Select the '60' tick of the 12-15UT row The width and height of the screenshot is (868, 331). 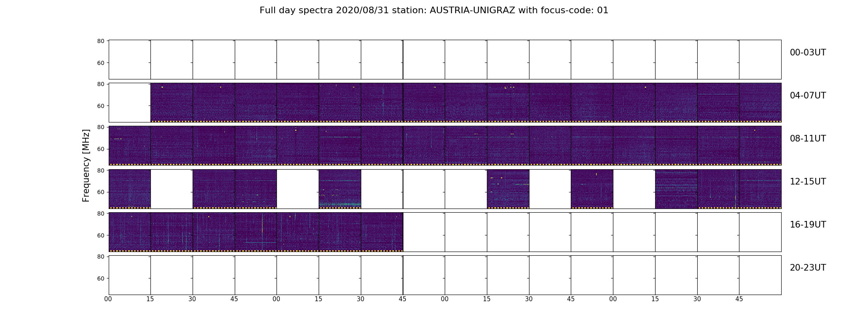coord(100,192)
